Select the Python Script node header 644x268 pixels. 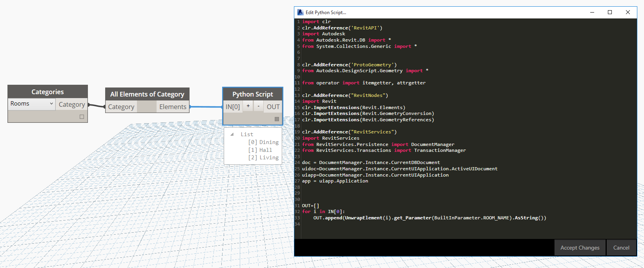tap(253, 94)
